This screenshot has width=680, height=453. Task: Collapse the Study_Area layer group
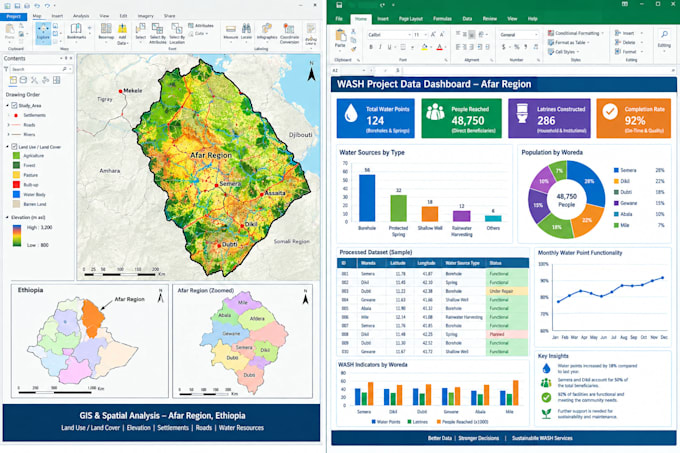pos(7,105)
